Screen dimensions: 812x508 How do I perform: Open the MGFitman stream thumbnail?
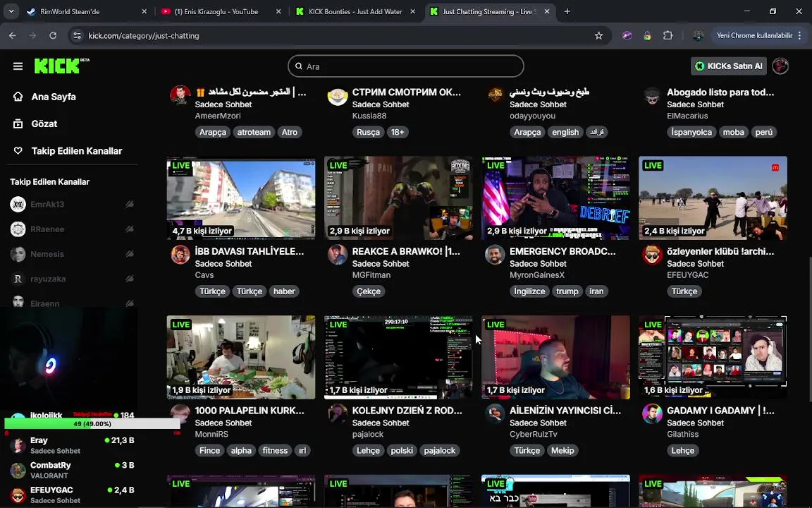[x=398, y=198]
